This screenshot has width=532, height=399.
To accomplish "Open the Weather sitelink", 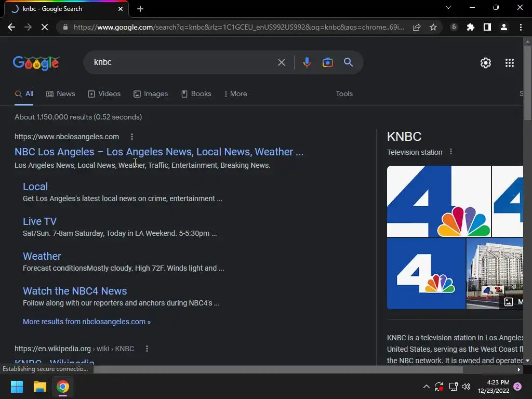I will (42, 256).
